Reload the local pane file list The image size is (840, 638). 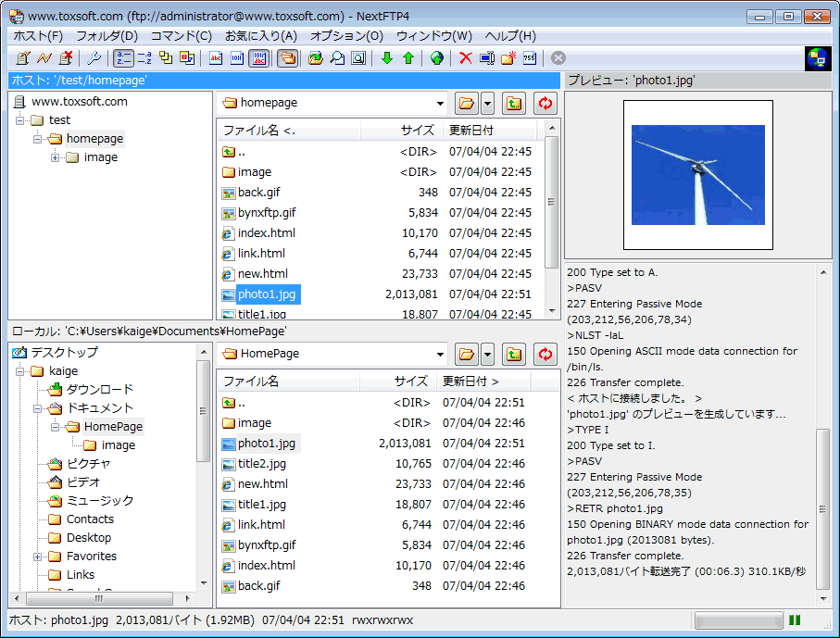point(545,354)
